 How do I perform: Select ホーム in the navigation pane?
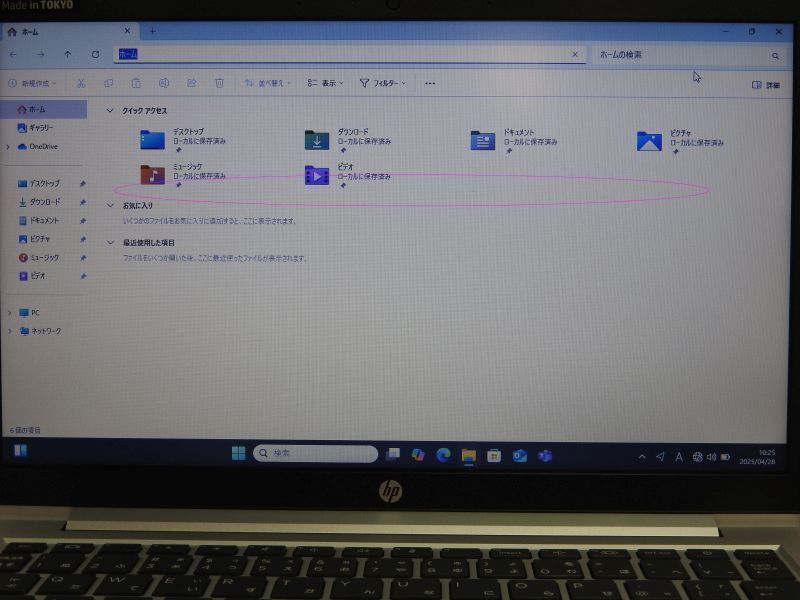45,109
